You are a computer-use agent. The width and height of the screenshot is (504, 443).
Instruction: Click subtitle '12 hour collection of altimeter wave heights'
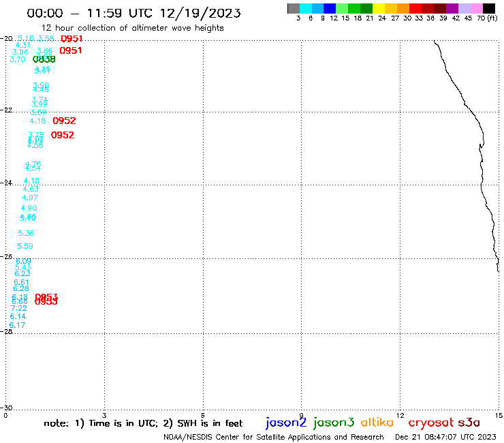(132, 29)
